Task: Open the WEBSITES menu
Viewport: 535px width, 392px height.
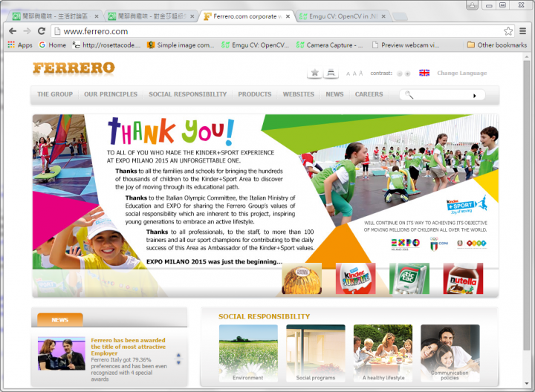Action: click(x=298, y=94)
